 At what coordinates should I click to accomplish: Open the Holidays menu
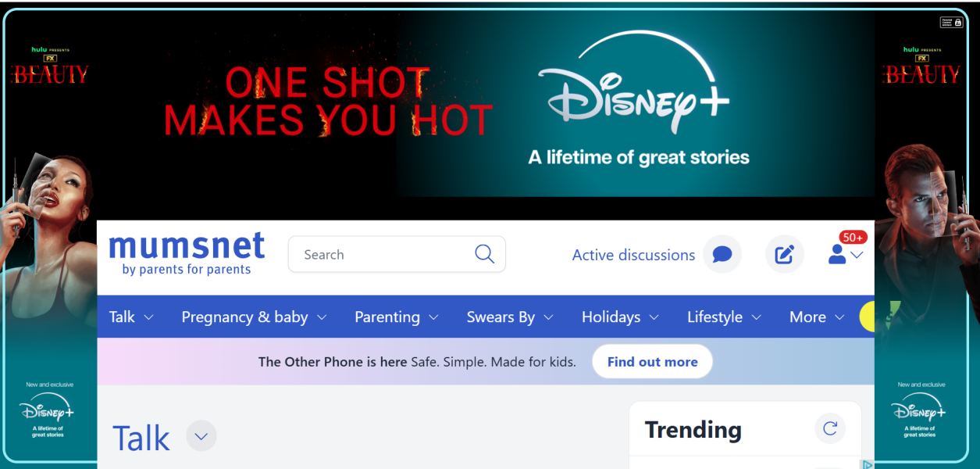click(621, 317)
